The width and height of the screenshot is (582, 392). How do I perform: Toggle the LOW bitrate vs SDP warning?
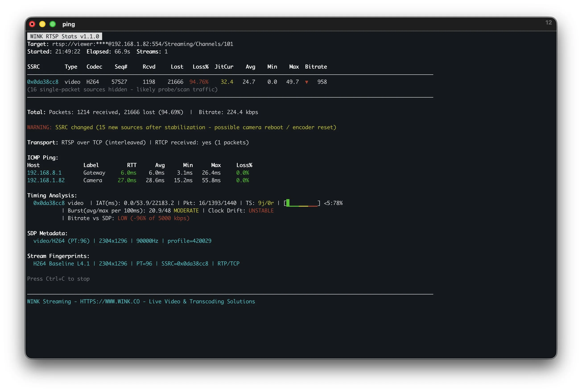(x=122, y=218)
